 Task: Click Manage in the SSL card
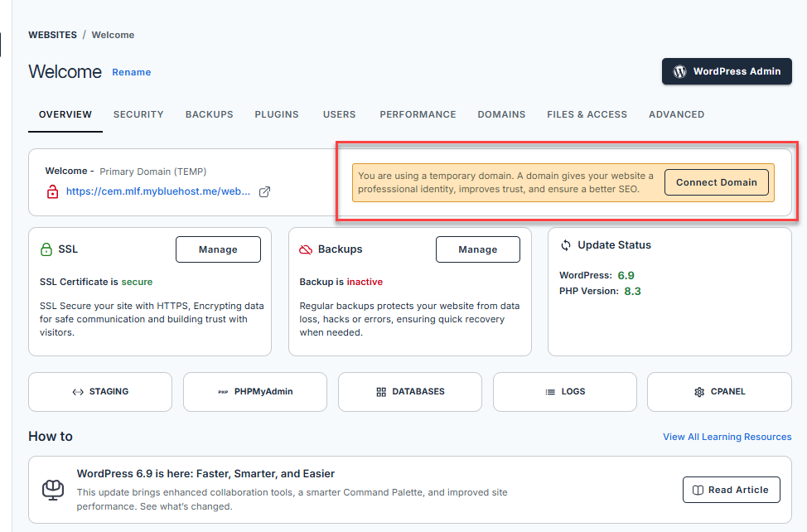[x=218, y=249]
